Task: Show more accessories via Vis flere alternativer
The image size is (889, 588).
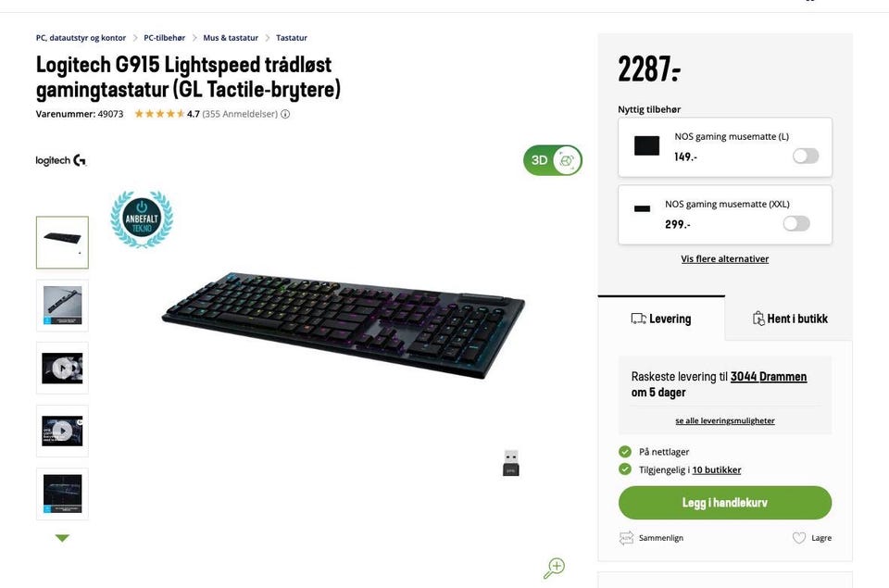Action: [724, 258]
